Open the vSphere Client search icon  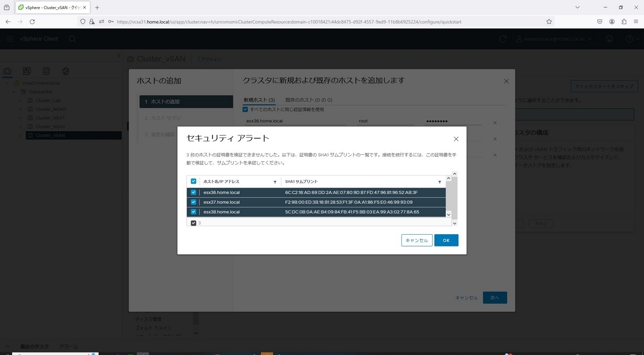pyautogui.click(x=72, y=39)
